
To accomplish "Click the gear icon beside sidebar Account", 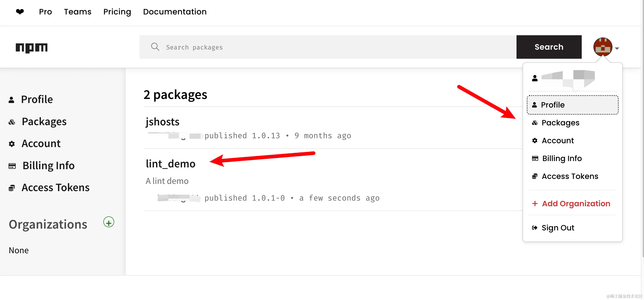I will (12, 144).
